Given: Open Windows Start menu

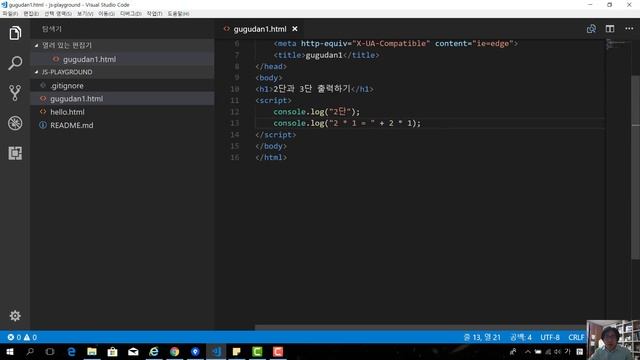Looking at the screenshot, I should (10, 351).
